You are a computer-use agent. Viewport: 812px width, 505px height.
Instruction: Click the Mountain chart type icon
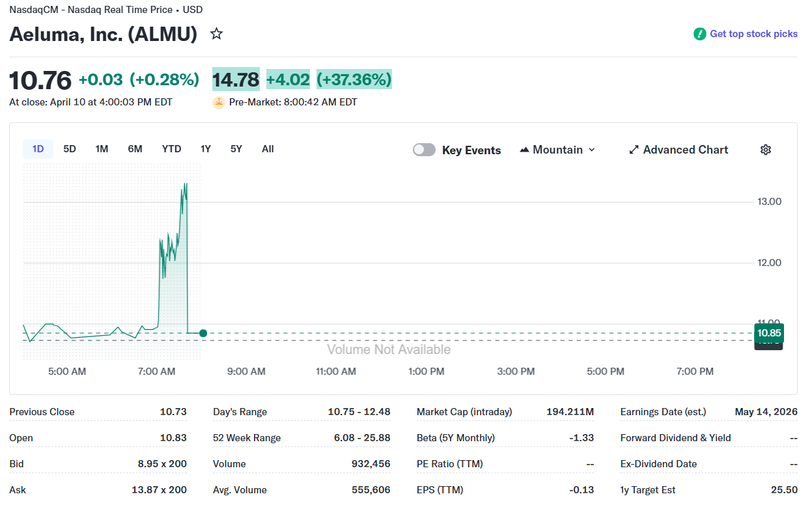(x=524, y=150)
